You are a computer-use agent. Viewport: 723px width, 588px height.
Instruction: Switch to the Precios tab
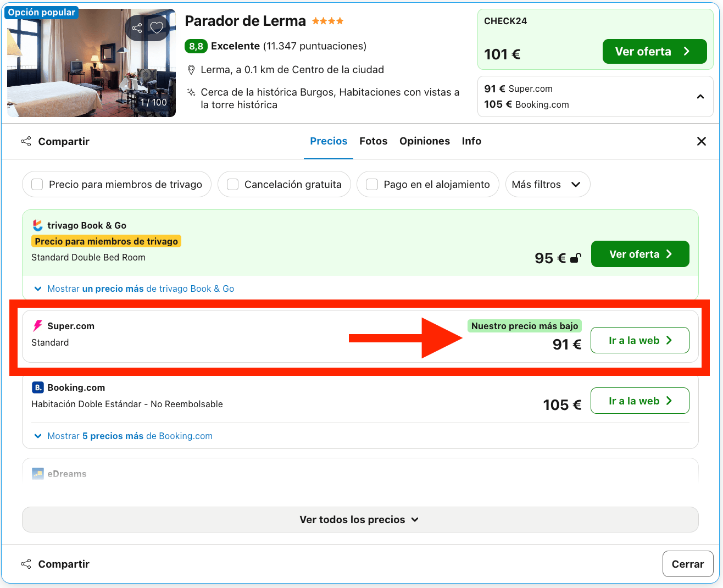329,141
